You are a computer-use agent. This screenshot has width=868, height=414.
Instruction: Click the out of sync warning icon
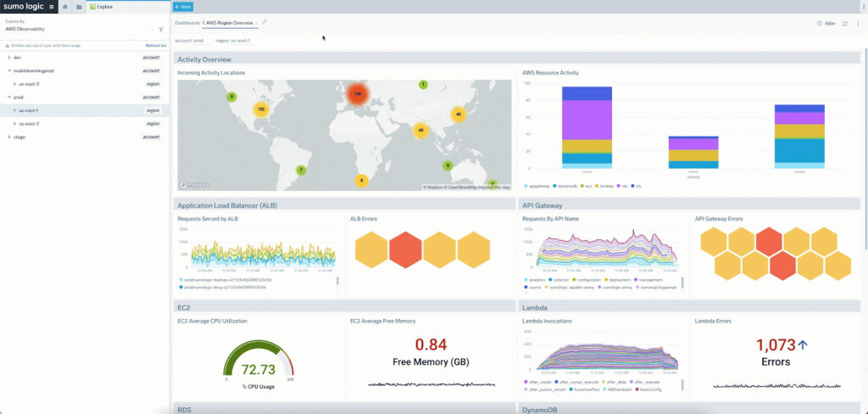point(8,46)
